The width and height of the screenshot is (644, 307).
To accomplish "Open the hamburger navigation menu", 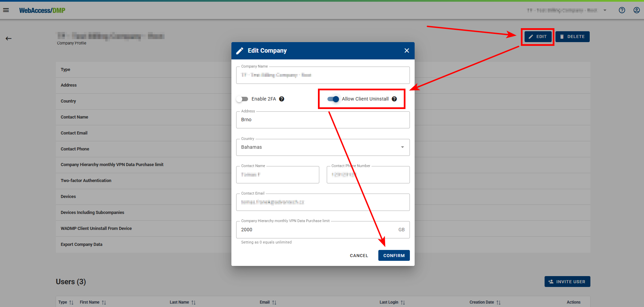I will click(x=6, y=10).
